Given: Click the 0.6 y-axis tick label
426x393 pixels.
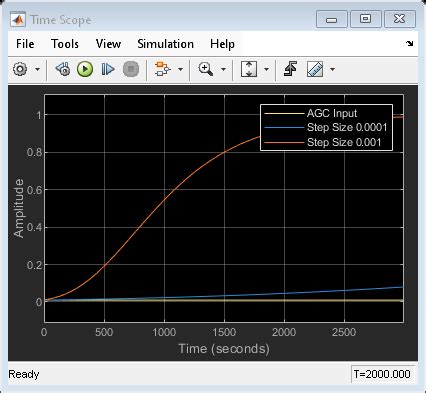Looking at the screenshot, I should click(34, 190).
